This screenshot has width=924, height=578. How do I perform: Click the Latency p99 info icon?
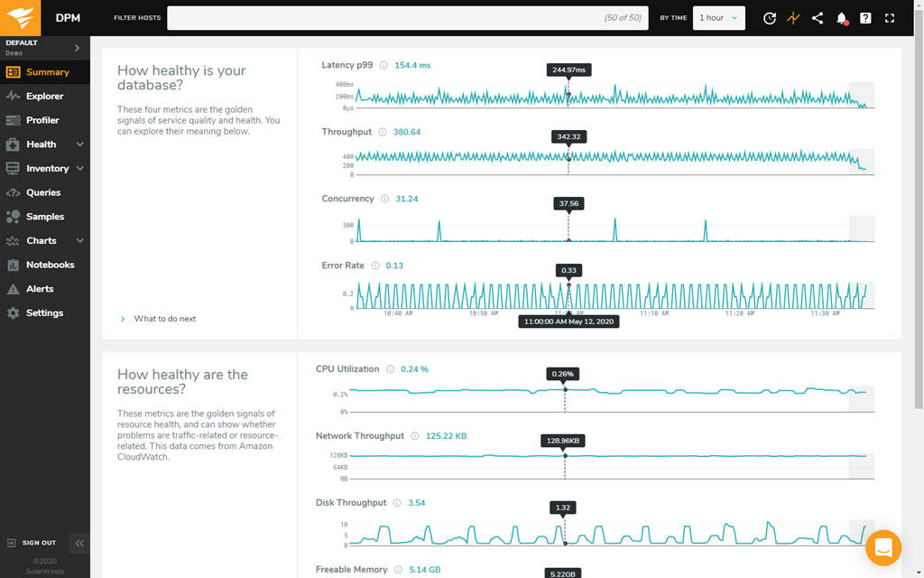click(383, 65)
